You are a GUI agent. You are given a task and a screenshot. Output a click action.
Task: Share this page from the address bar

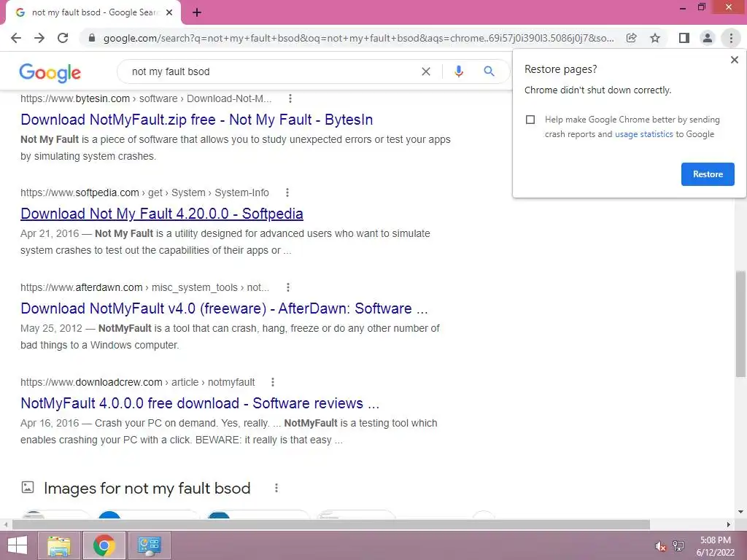pyautogui.click(x=631, y=38)
